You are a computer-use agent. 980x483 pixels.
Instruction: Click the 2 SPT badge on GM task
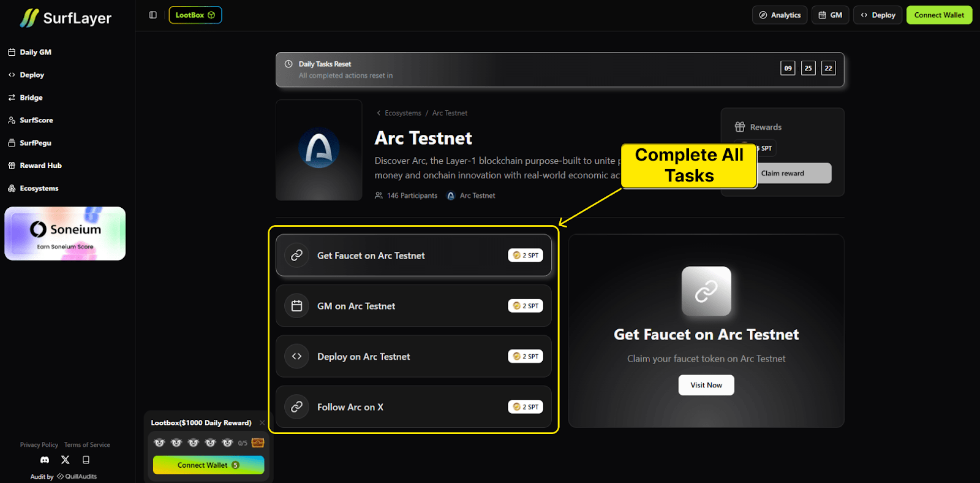pos(526,306)
